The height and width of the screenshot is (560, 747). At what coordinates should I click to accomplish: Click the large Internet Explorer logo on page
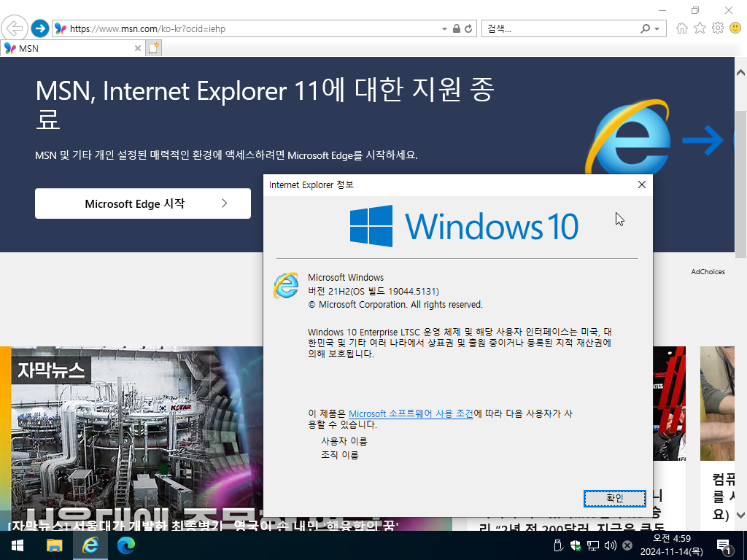tap(628, 138)
